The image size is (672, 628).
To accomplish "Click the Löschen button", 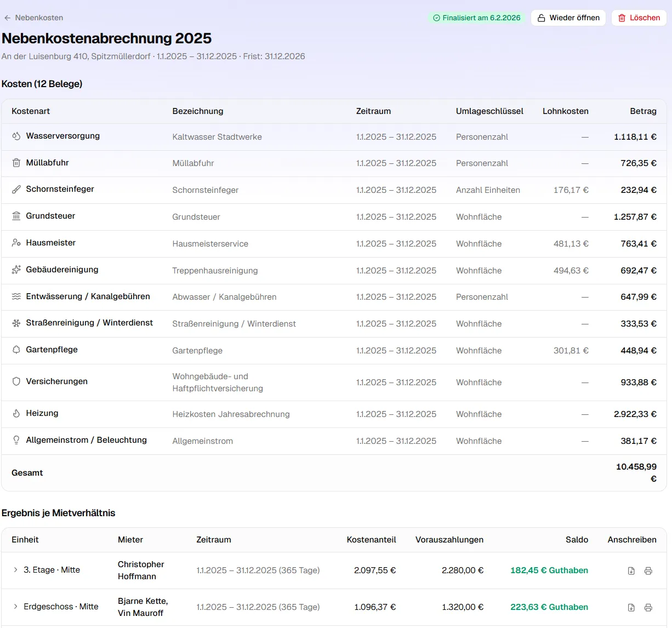I will [639, 18].
